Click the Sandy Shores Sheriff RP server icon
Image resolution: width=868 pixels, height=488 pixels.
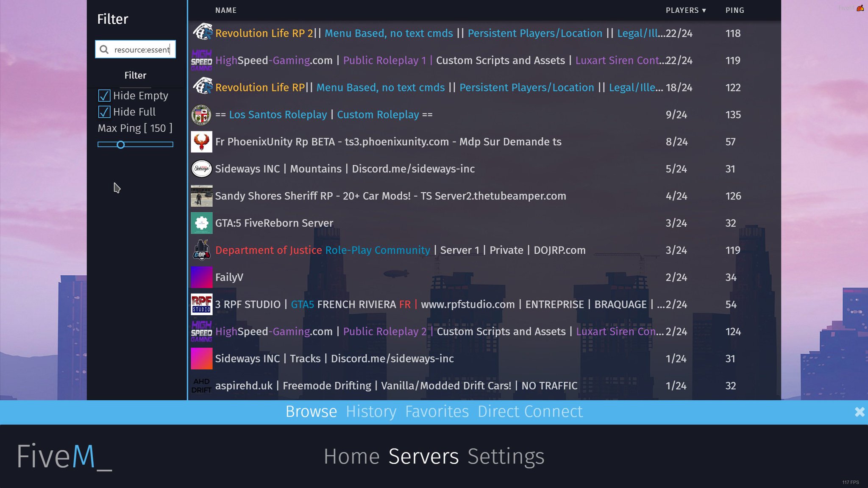coord(201,195)
